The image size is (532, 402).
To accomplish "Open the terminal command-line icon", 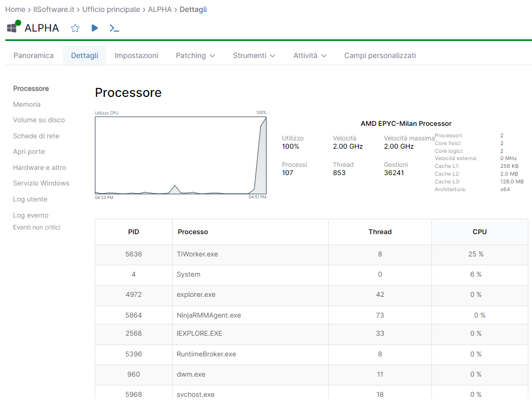I will [x=115, y=28].
